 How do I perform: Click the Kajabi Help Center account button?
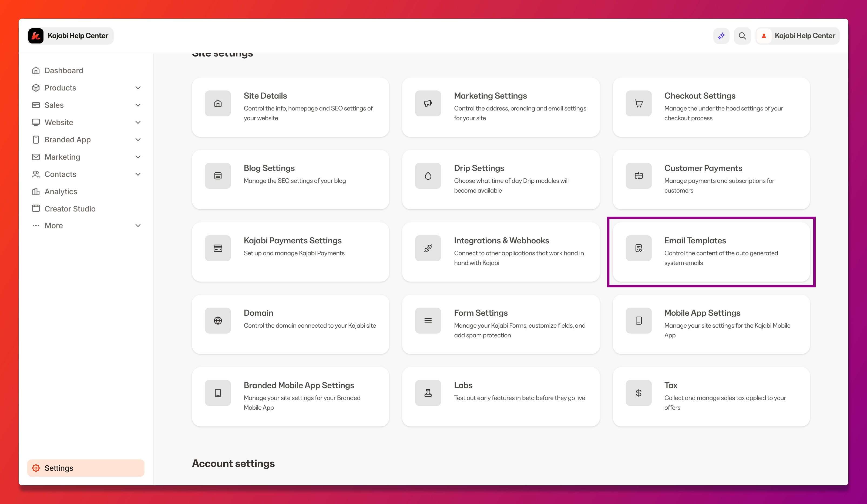(x=797, y=36)
